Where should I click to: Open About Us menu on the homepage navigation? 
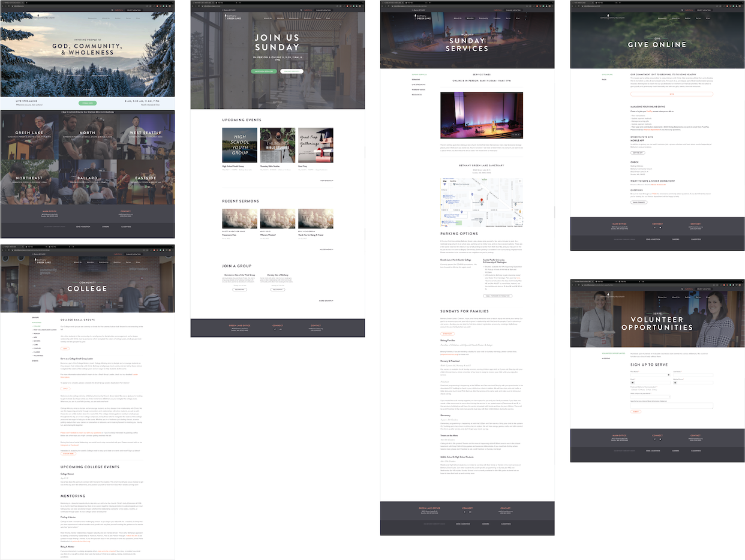click(106, 18)
